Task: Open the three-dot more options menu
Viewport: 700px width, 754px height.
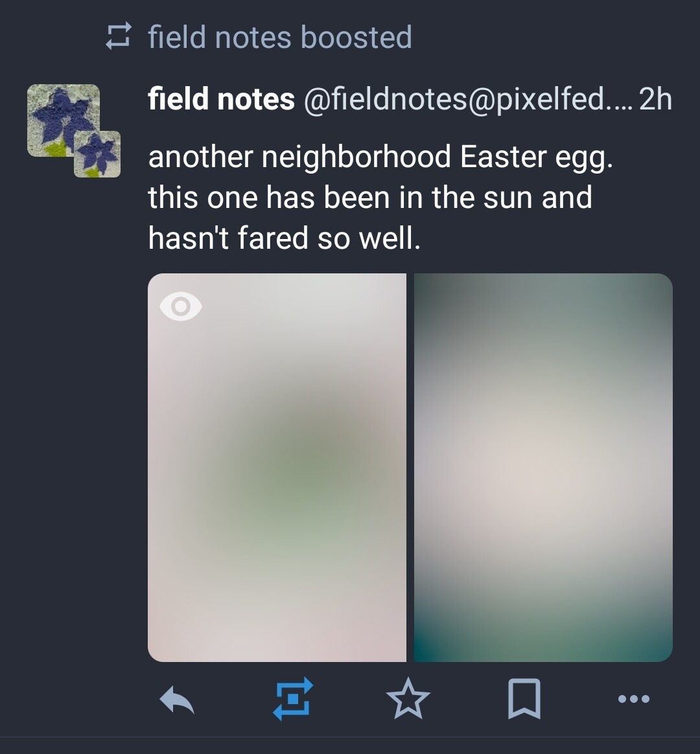Action: point(634,699)
